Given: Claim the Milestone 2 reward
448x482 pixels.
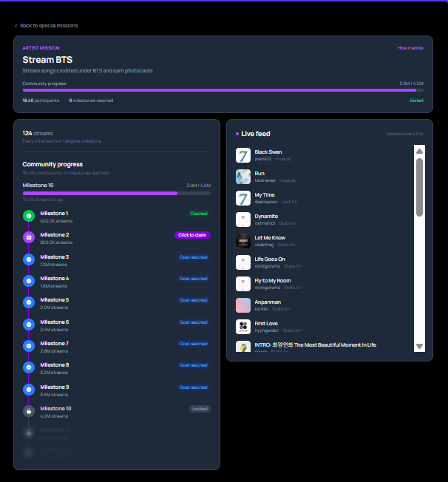Looking at the screenshot, I should 193,235.
